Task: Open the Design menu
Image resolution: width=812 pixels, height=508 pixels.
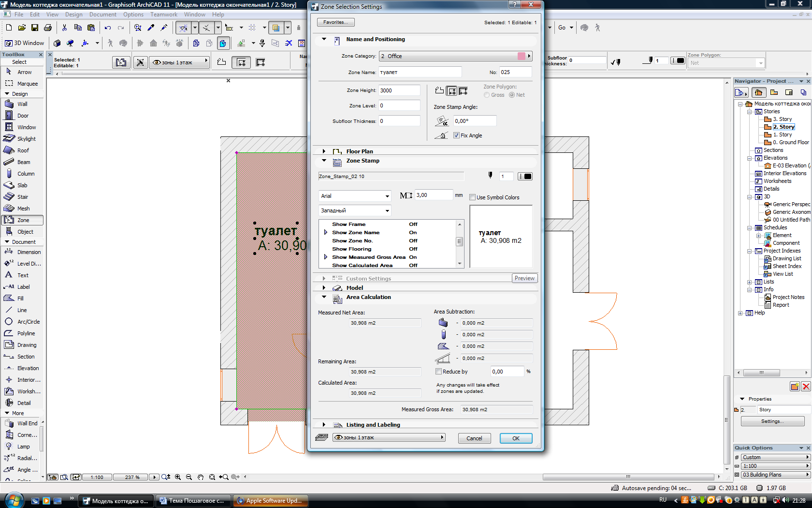Action: pyautogui.click(x=74, y=15)
